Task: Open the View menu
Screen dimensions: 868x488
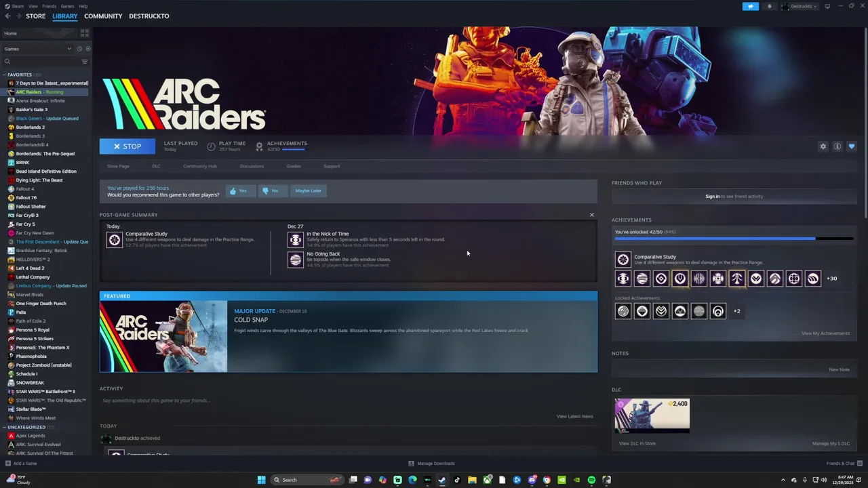Action: click(x=33, y=6)
